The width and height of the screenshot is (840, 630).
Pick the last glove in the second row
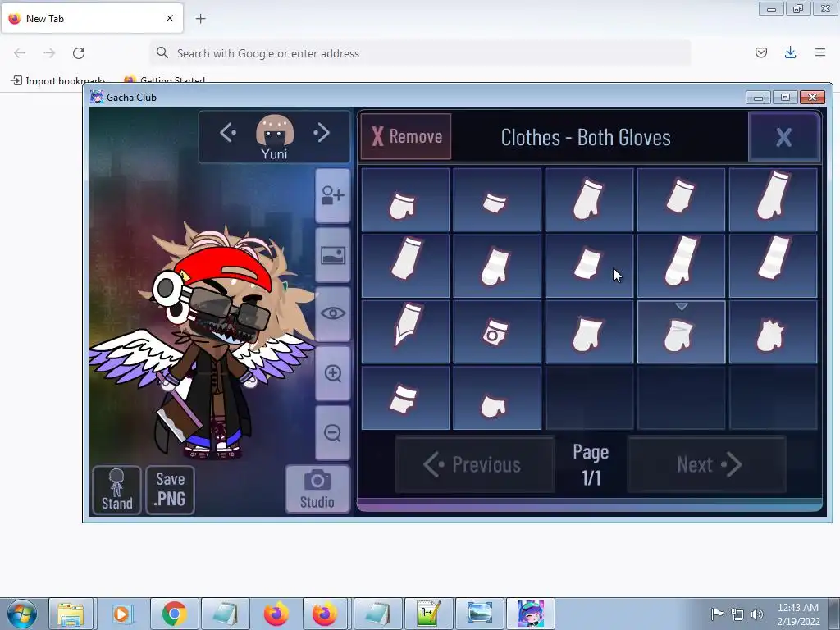(773, 266)
